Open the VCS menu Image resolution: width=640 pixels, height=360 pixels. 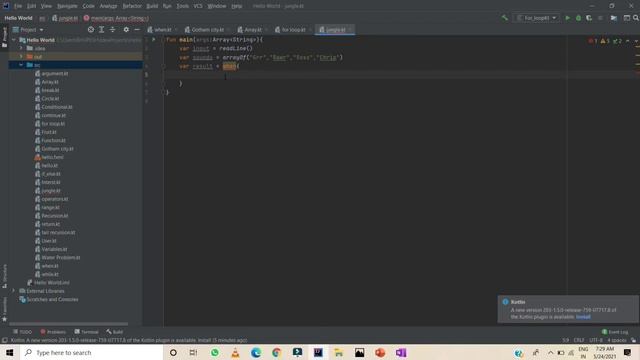[x=198, y=6]
